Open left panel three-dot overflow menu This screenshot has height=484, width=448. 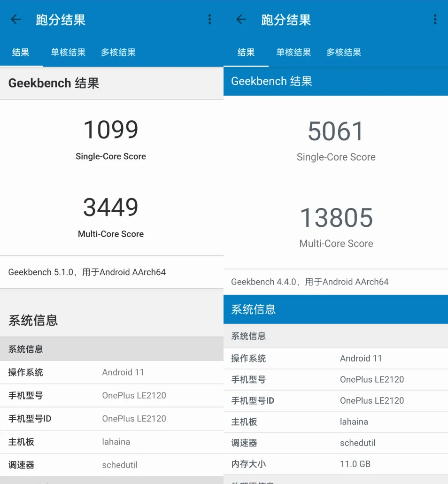[x=209, y=19]
